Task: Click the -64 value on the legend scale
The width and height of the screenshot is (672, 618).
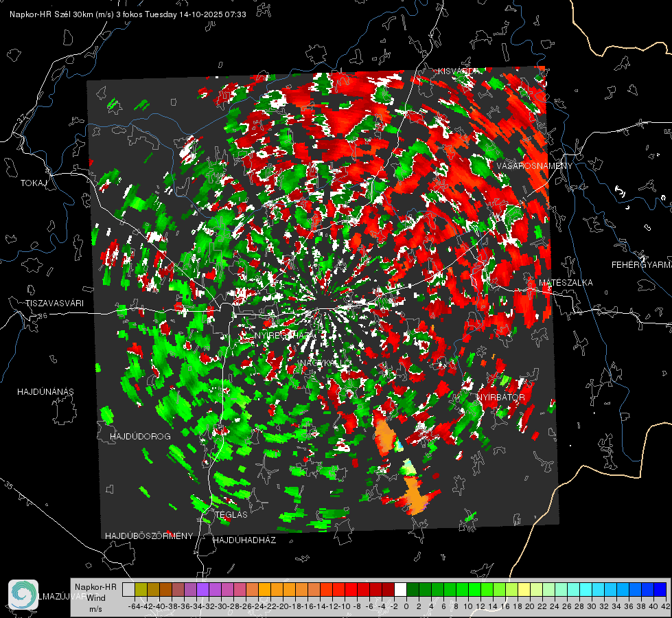Action: point(135,606)
